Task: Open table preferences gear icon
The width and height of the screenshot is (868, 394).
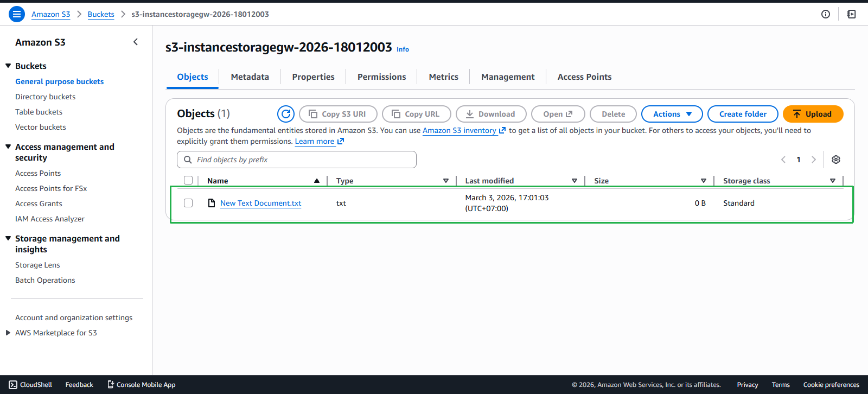Action: [836, 160]
